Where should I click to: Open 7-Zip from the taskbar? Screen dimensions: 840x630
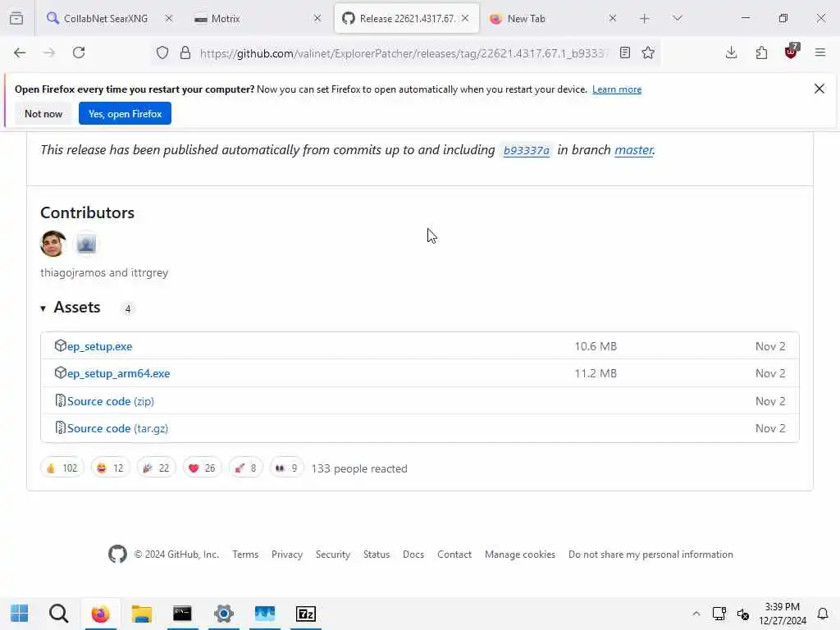[x=306, y=614]
